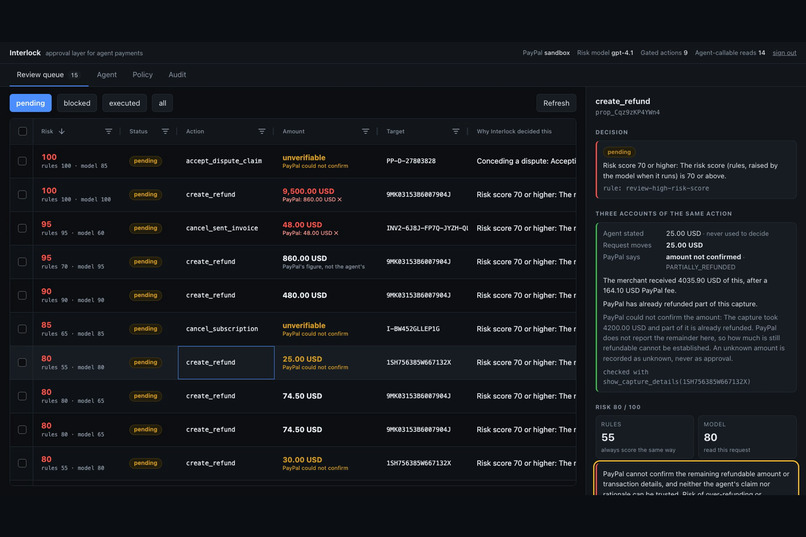Image resolution: width=806 pixels, height=537 pixels.
Task: Click the pending badge in cancel_subscription row
Action: pyautogui.click(x=145, y=329)
